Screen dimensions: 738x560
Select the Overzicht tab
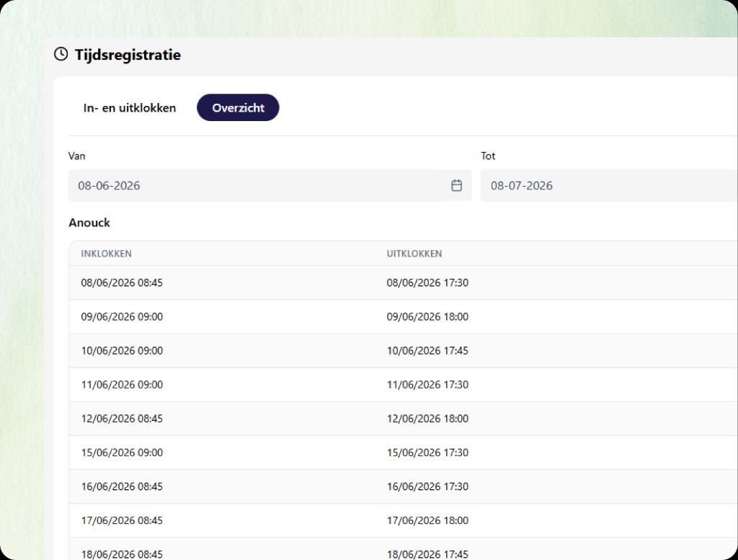pyautogui.click(x=238, y=108)
